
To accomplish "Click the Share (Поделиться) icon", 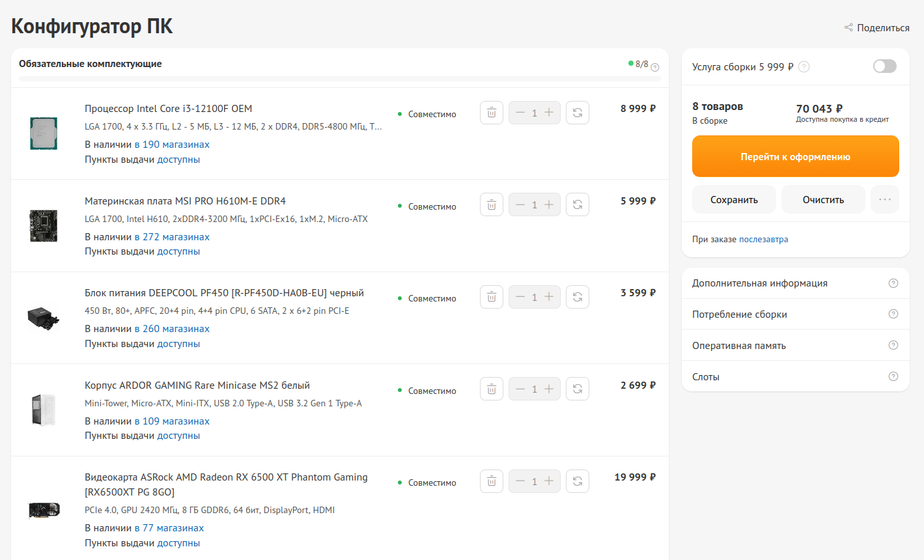I will coord(848,27).
